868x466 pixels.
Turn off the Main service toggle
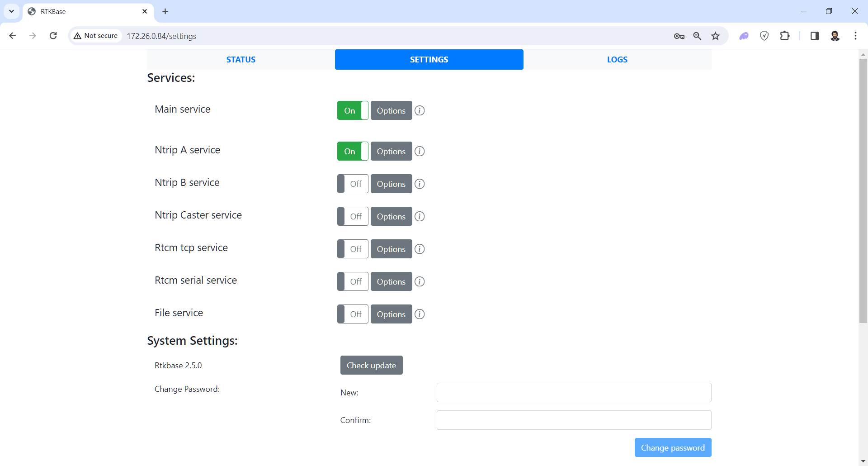pos(353,110)
